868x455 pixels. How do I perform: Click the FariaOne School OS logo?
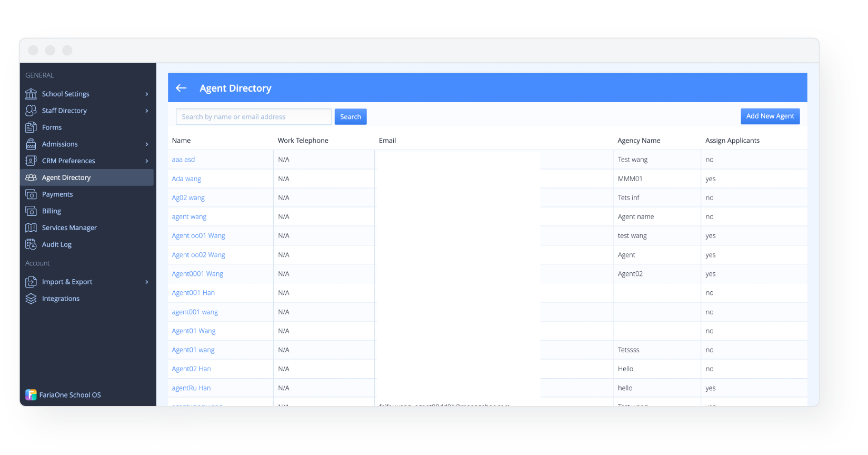coord(31,395)
